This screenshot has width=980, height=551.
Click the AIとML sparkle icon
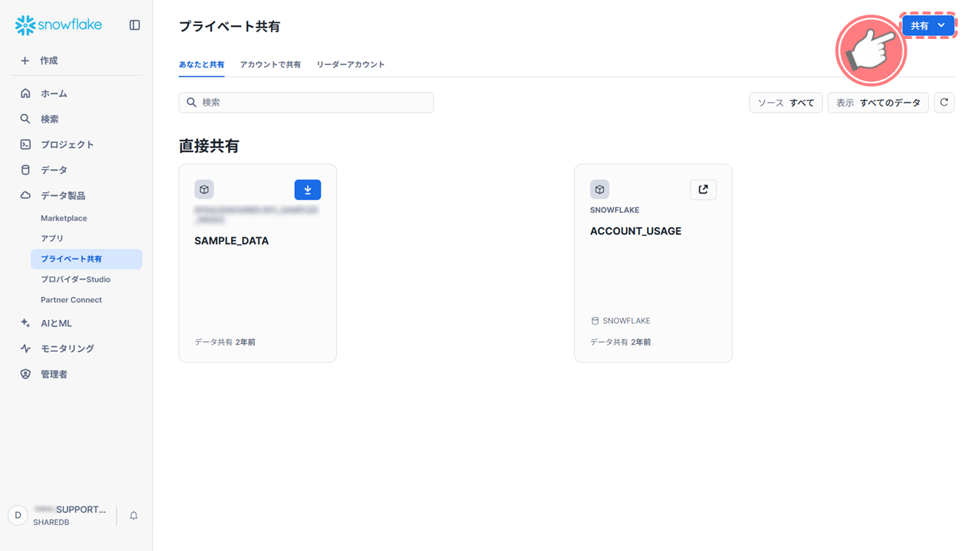tap(25, 323)
